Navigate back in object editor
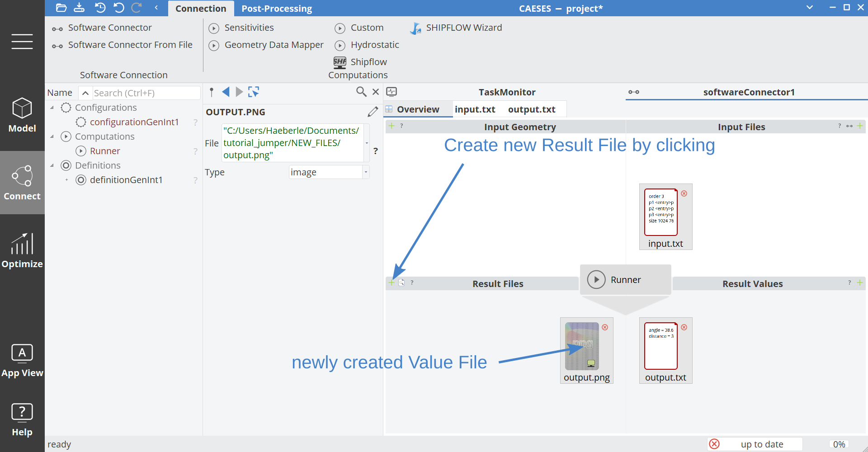Screen dimensions: 868x452 [226, 92]
